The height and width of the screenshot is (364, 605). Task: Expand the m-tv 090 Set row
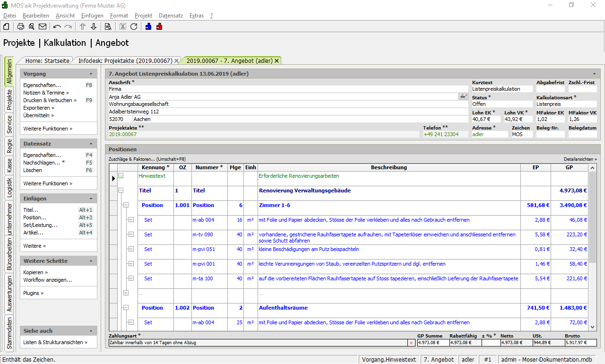click(x=131, y=234)
